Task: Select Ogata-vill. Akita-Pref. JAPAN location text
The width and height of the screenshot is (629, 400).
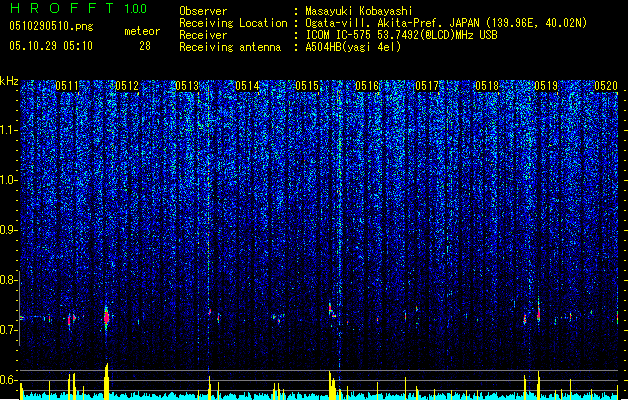Action: point(446,23)
